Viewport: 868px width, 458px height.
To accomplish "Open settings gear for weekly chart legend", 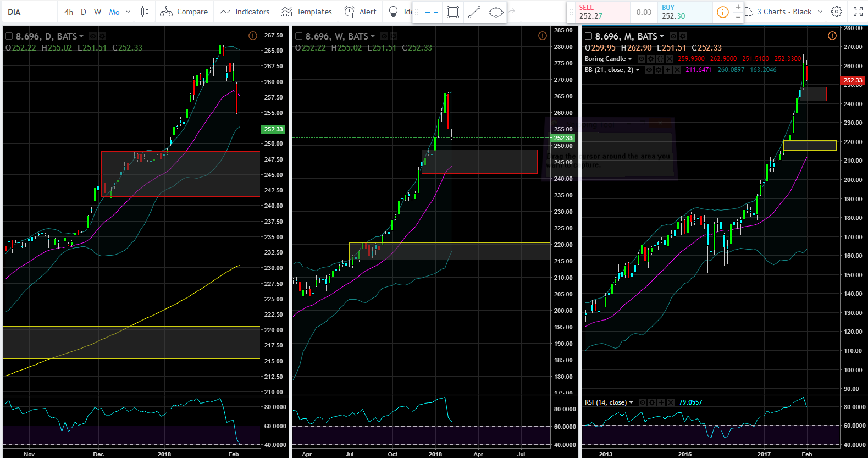I will [x=393, y=36].
